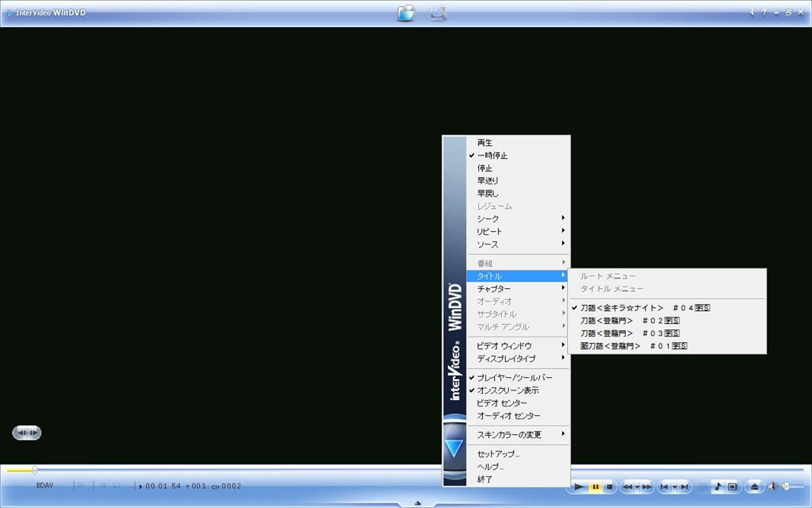812x508 pixels.
Task: Click the Eject button
Action: tap(755, 487)
